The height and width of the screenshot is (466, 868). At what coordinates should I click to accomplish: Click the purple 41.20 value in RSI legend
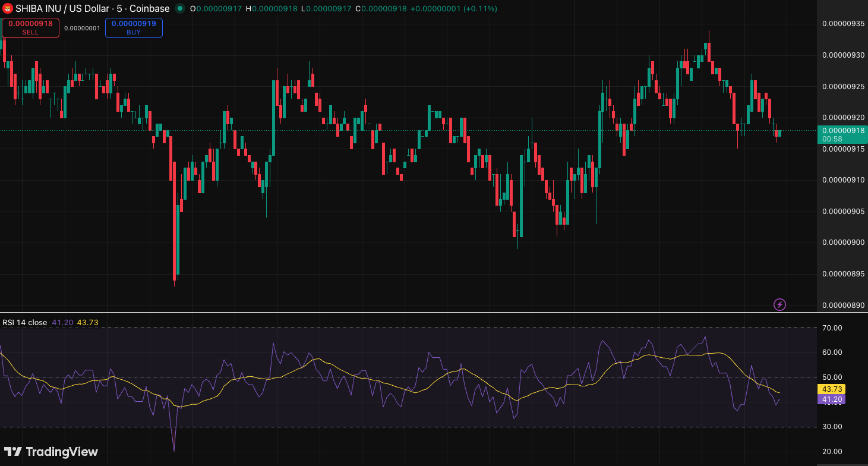(x=62, y=323)
